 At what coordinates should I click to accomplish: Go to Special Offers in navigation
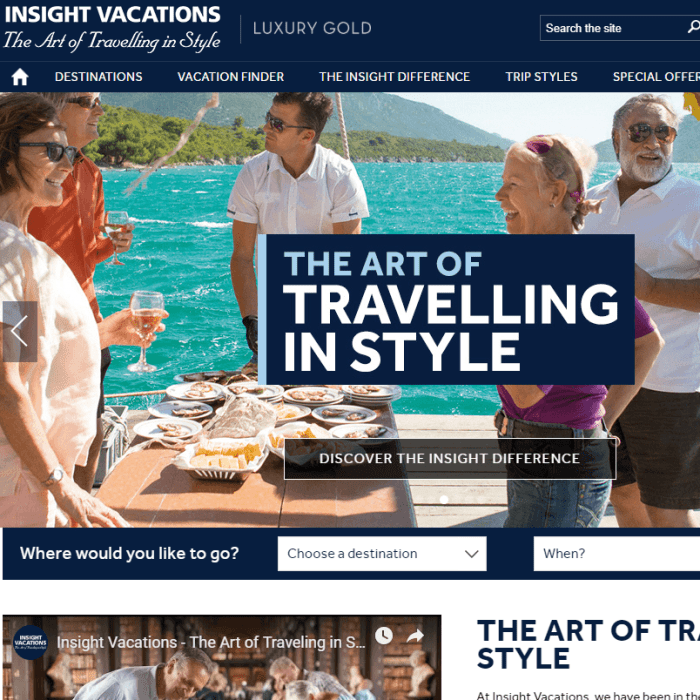point(656,77)
